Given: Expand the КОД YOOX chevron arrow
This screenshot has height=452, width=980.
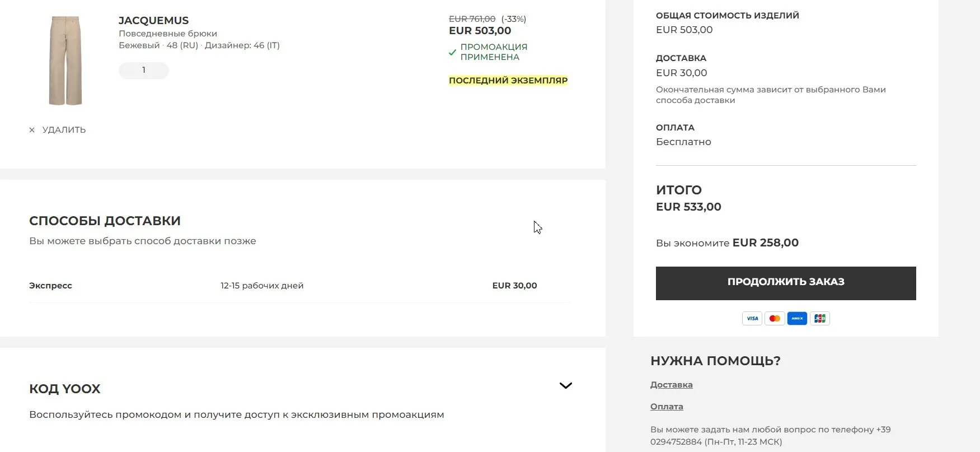Looking at the screenshot, I should click(566, 385).
